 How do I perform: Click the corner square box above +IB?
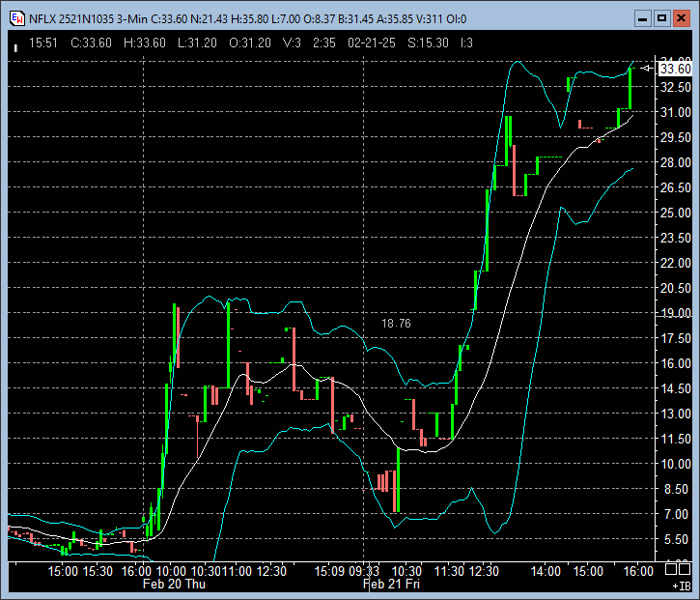click(x=686, y=569)
